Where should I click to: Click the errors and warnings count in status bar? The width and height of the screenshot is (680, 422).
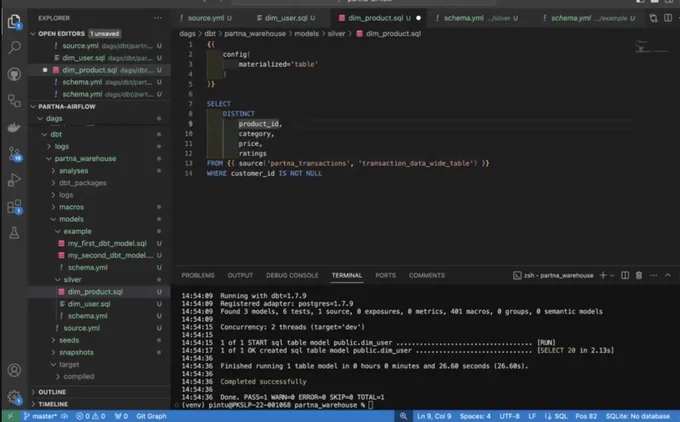[x=91, y=416]
